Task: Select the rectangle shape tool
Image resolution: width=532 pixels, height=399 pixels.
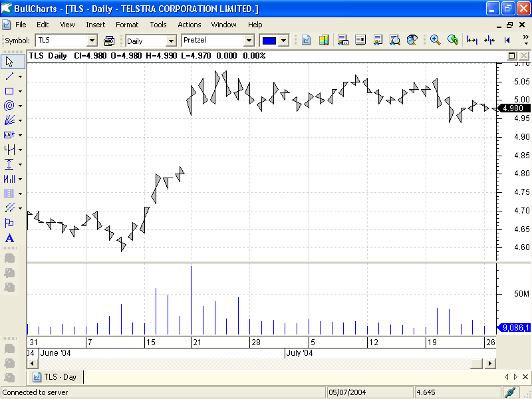Action: tap(9, 91)
